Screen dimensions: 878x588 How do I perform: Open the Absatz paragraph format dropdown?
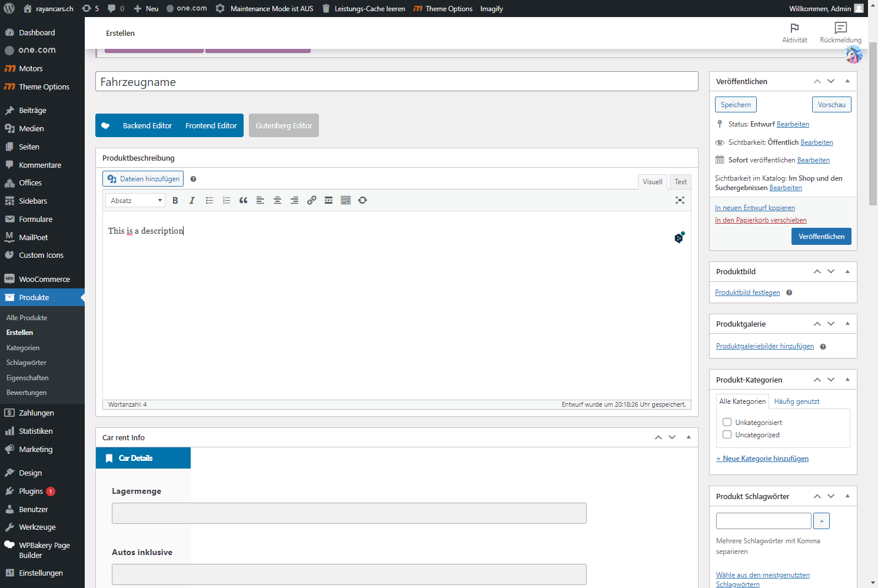coord(135,200)
